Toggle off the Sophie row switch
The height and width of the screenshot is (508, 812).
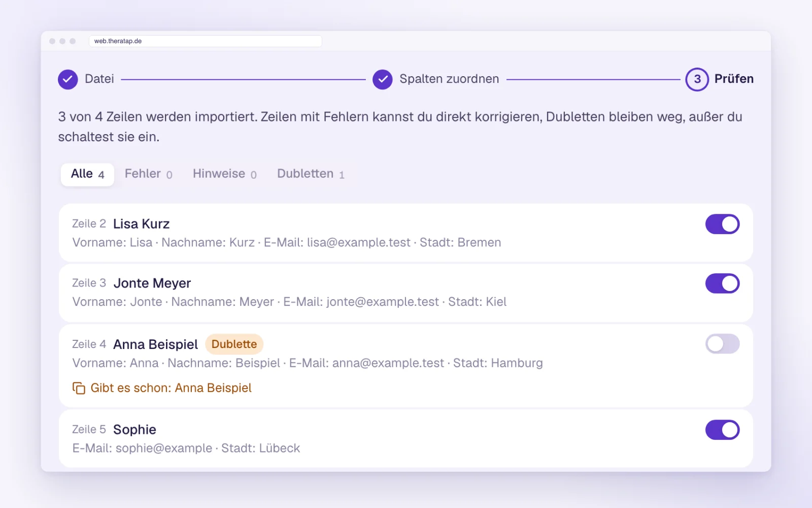click(x=722, y=430)
